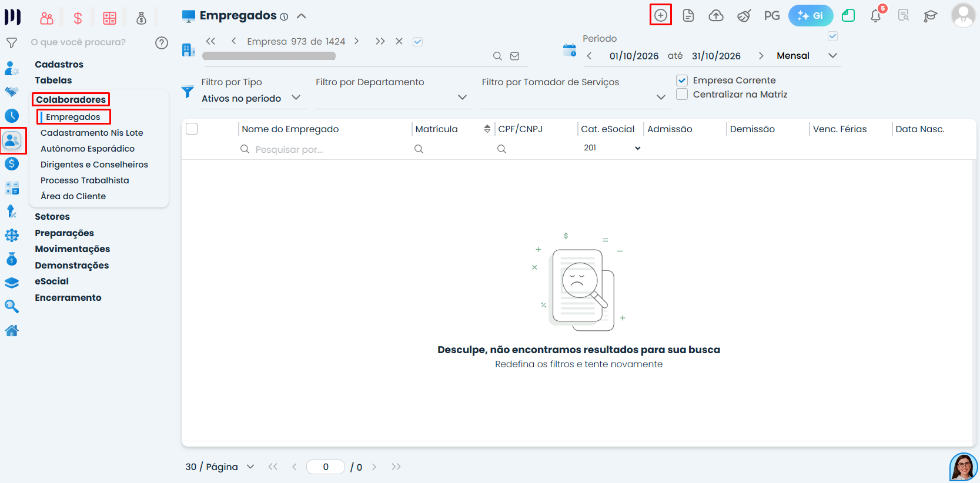Expand the Colaboradores menu
The width and height of the screenshot is (980, 483).
coord(71,99)
